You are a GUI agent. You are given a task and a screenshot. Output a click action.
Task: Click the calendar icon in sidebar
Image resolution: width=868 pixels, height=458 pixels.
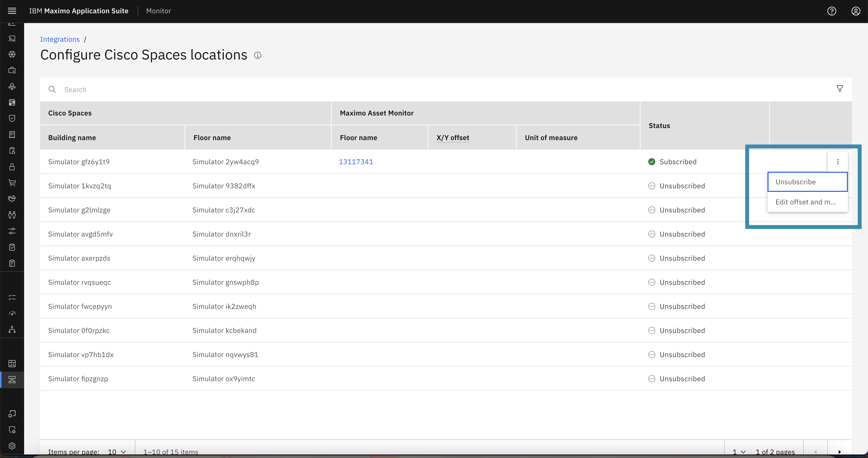coord(12,102)
